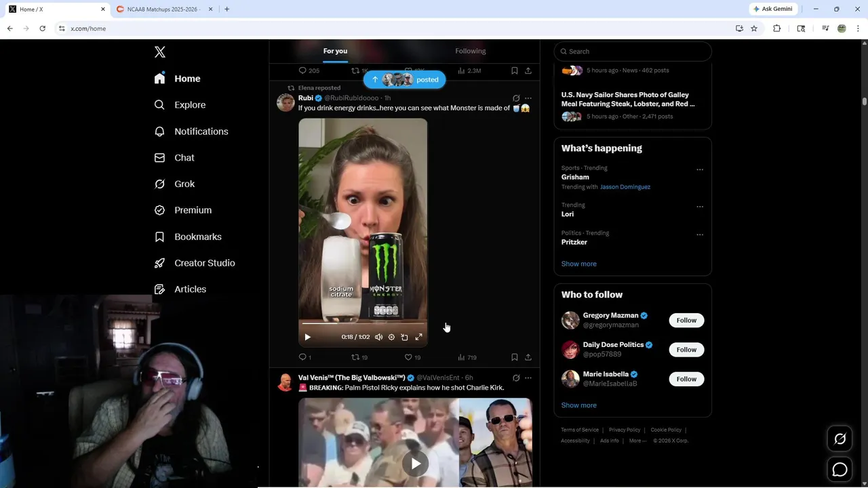The height and width of the screenshot is (488, 868).
Task: Follow Marie Isabella
Action: click(686, 379)
